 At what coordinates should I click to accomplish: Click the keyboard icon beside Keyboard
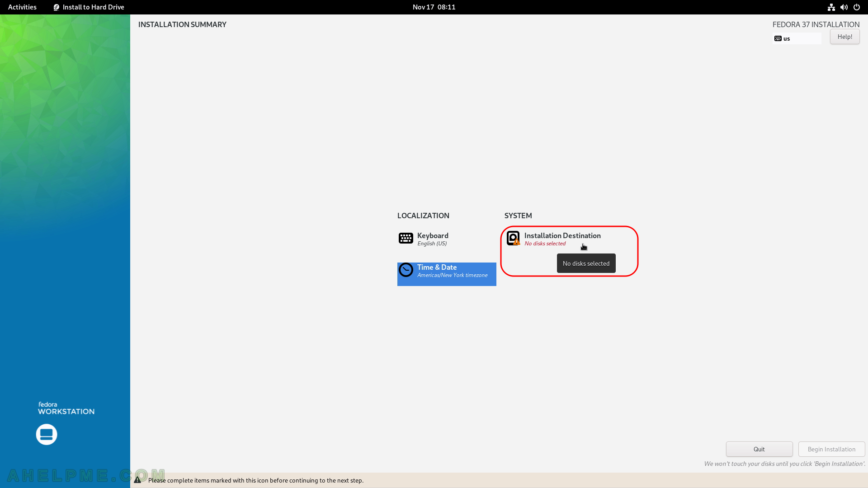[x=406, y=238]
